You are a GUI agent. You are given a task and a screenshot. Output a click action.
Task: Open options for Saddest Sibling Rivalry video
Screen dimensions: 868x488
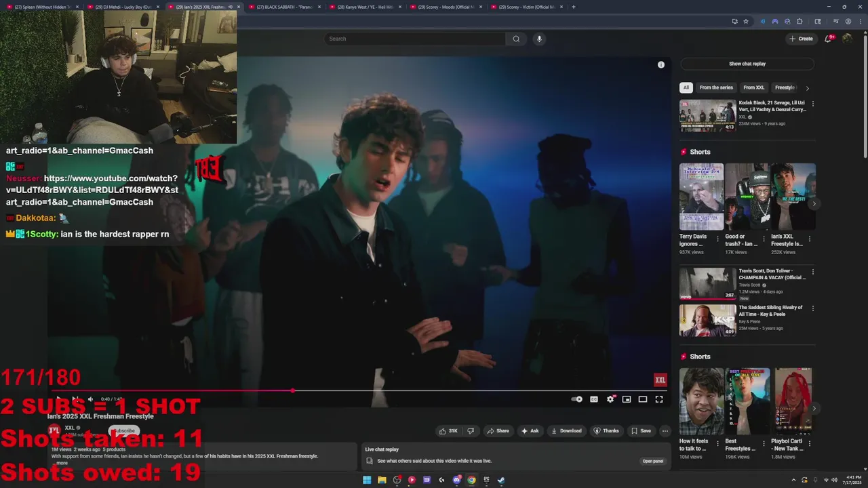(812, 308)
